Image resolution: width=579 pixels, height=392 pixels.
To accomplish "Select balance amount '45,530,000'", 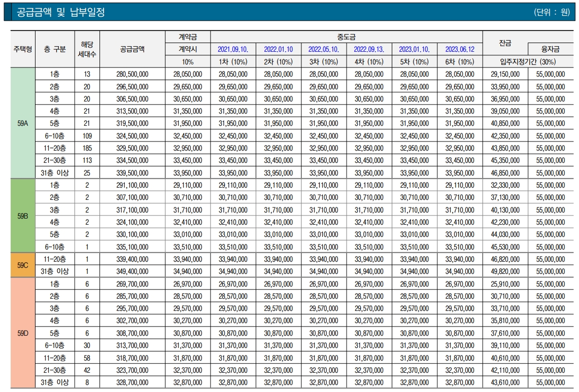I will (x=505, y=246).
